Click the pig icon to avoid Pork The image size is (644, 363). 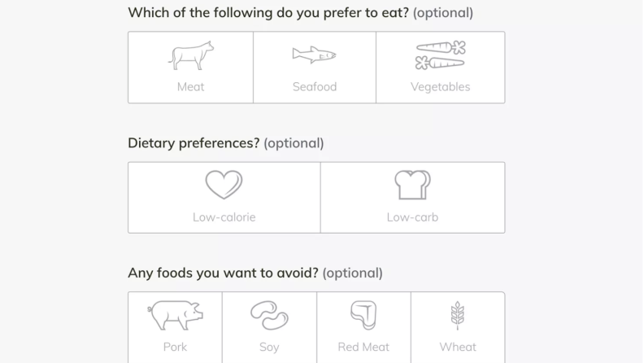(x=175, y=315)
